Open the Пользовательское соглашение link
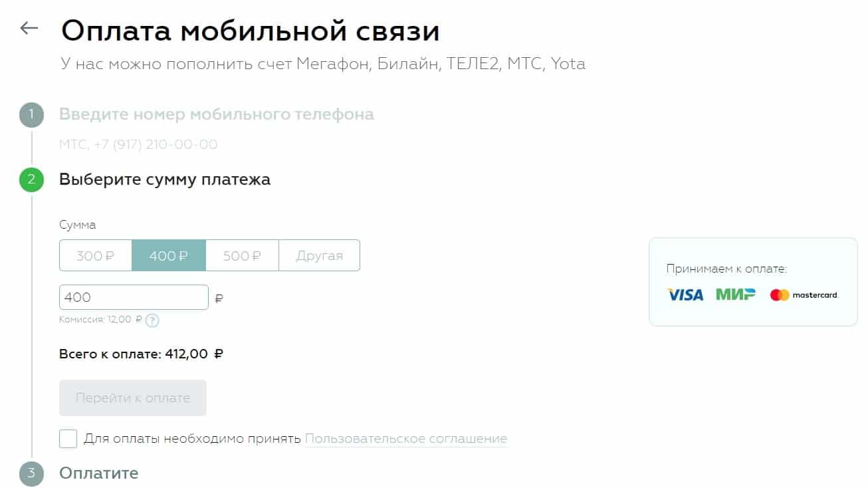The image size is (868, 488). tap(405, 439)
